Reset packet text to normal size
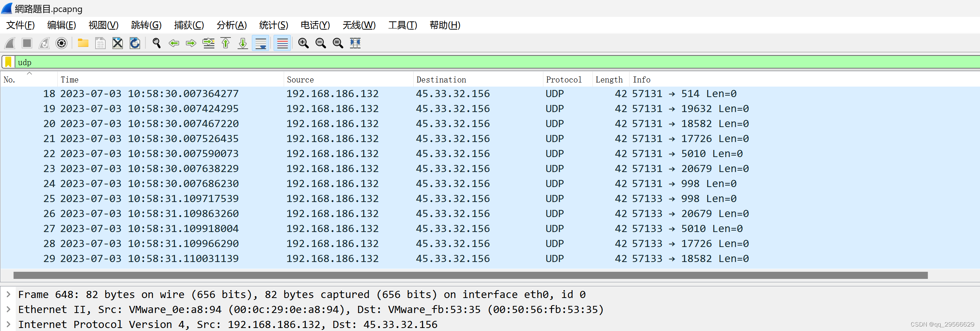Image resolution: width=980 pixels, height=331 pixels. tap(338, 43)
